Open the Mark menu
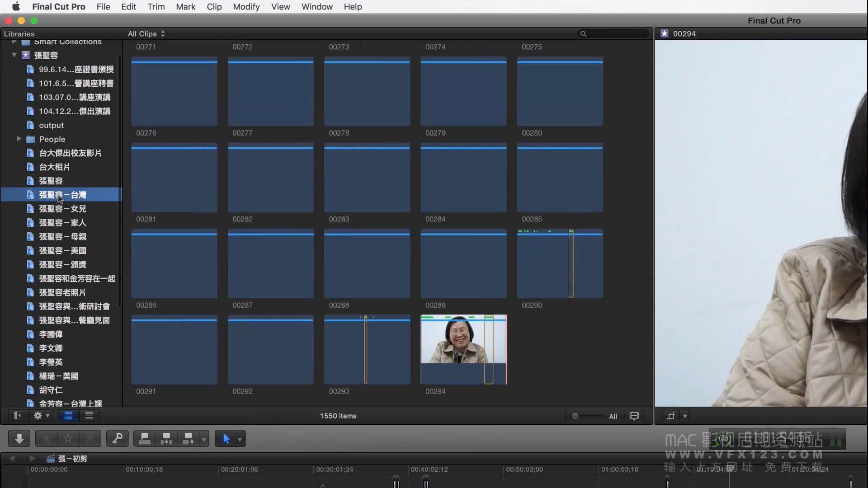The height and width of the screenshot is (488, 868). point(185,6)
